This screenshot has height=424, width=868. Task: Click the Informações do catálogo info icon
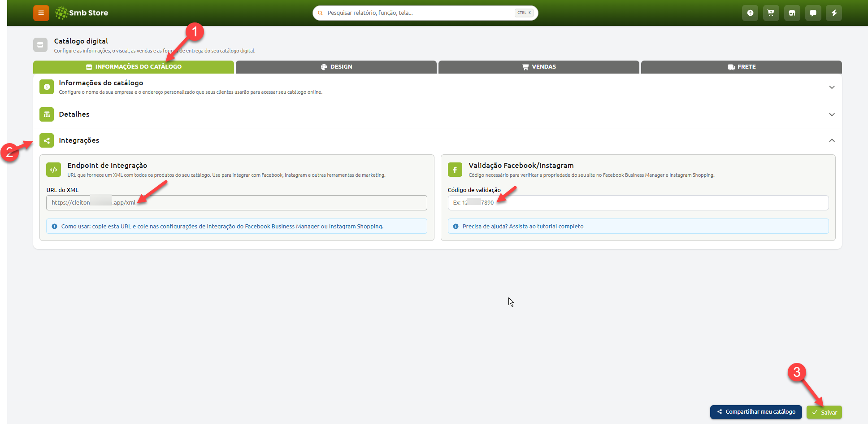(47, 87)
